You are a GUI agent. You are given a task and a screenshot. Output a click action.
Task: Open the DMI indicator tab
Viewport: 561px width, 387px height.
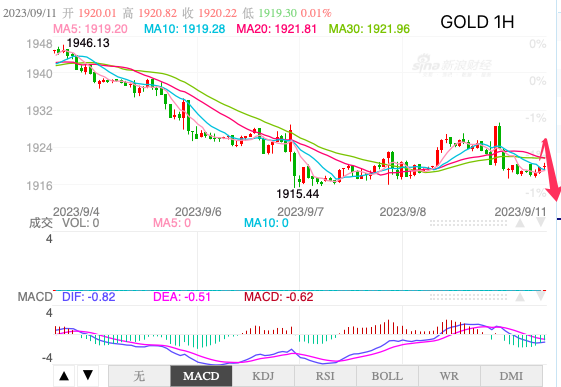tap(511, 376)
